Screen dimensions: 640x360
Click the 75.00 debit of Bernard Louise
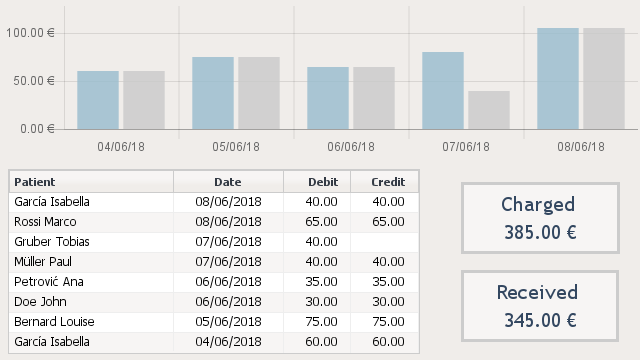(x=321, y=322)
